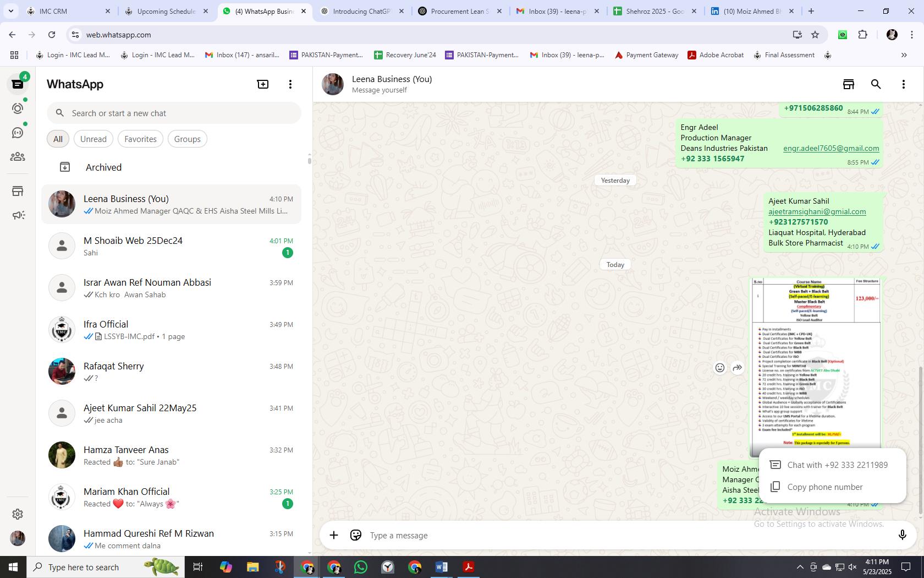
Task: Open the Mariam Khan Official chat
Action: [x=172, y=497]
